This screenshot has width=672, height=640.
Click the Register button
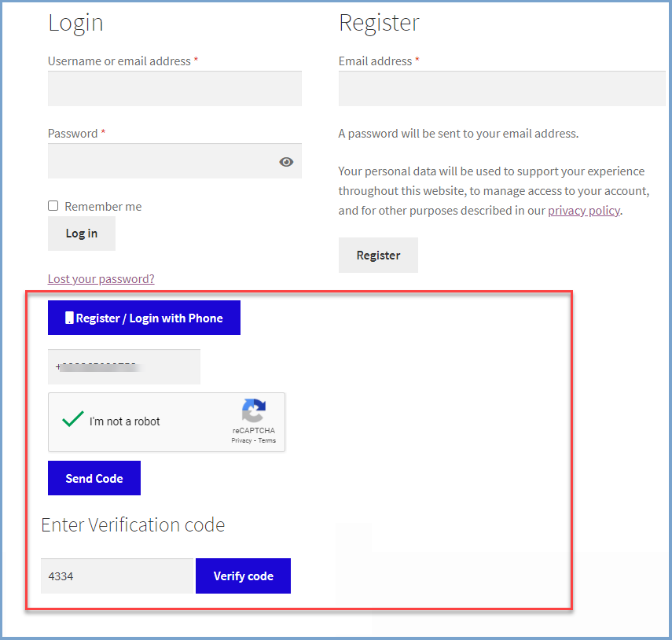click(x=378, y=255)
